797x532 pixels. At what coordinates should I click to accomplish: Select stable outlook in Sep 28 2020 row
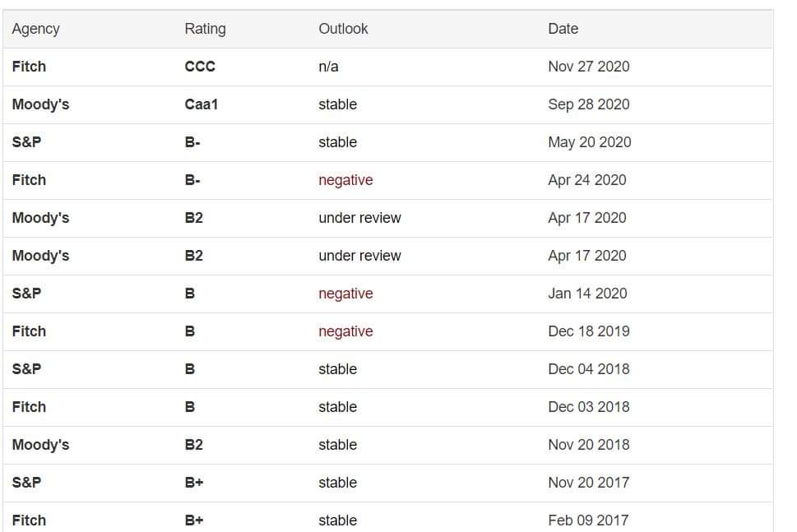pos(337,104)
